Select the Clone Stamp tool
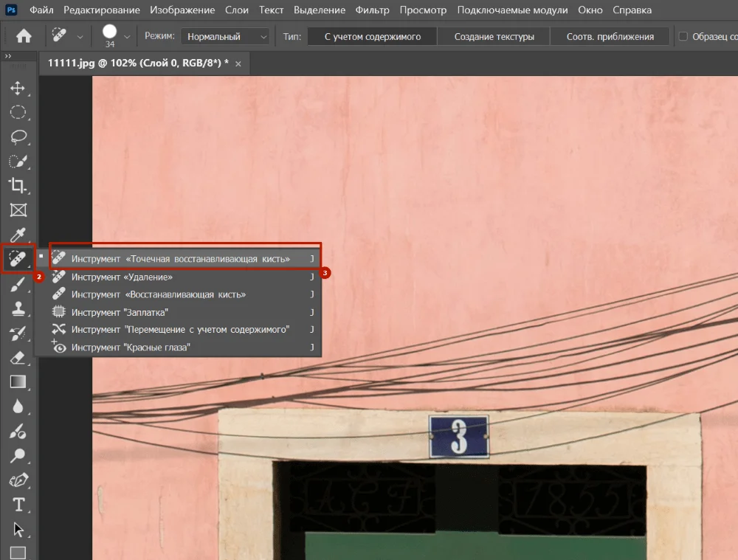Viewport: 738px width, 560px height. coord(17,310)
